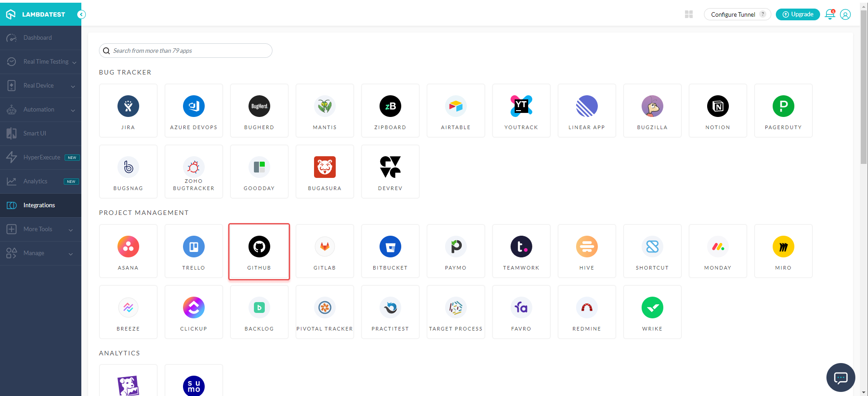
Task: Open the Zoho BugTracker integration
Action: tap(194, 172)
